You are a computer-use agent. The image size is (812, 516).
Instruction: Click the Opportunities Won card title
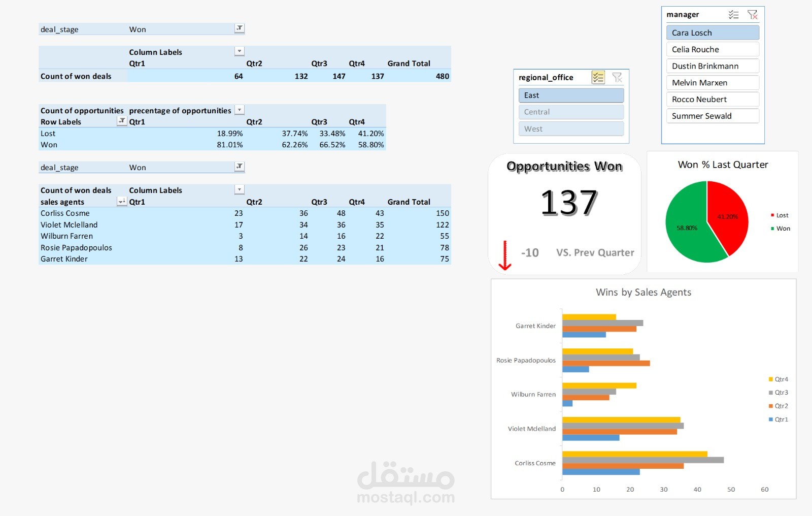pyautogui.click(x=564, y=167)
